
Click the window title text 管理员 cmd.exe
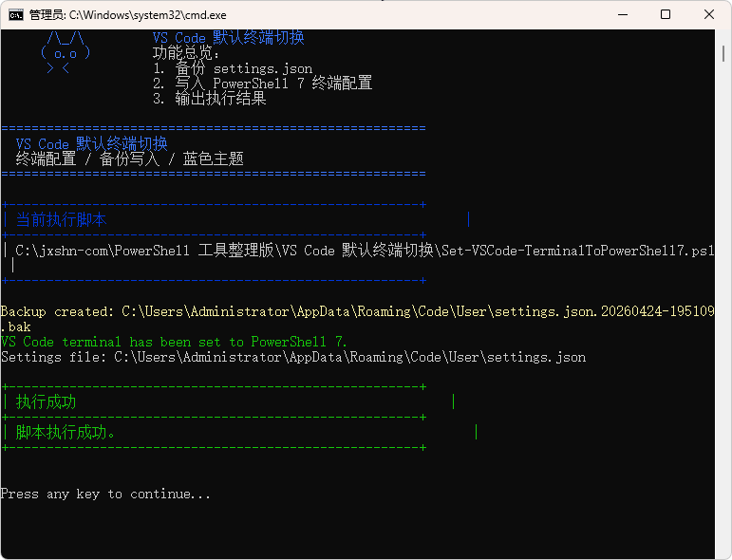pyautogui.click(x=127, y=15)
